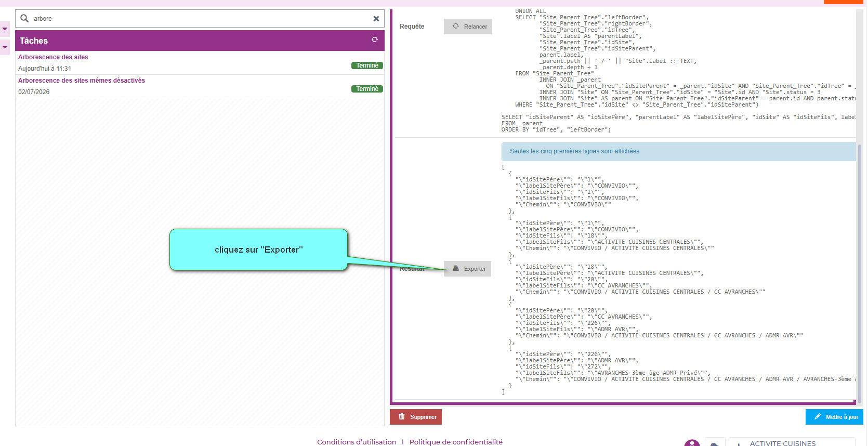Click the purple user info icon at bottom
Viewport: 868px width, 446px height.
tap(692, 443)
